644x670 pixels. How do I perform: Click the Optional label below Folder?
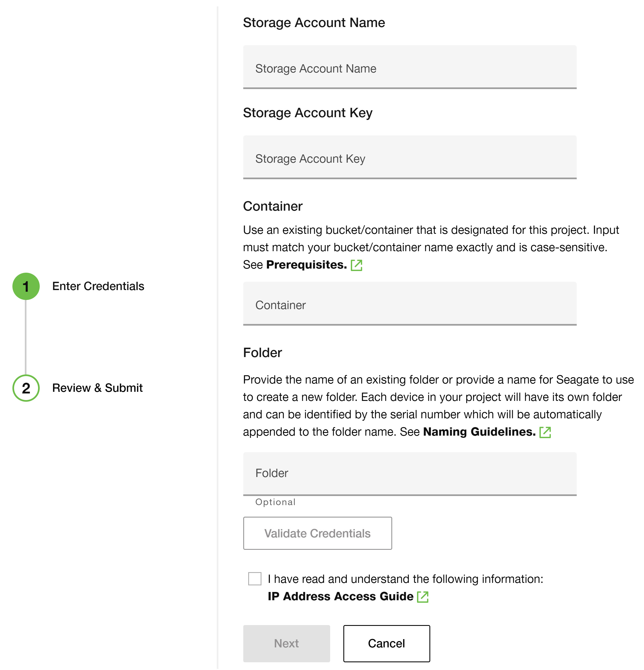tap(275, 502)
